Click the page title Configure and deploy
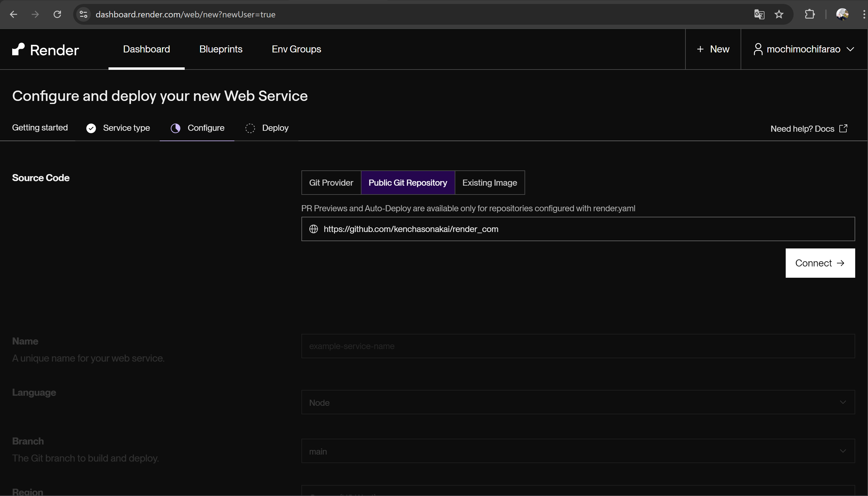 pos(160,96)
